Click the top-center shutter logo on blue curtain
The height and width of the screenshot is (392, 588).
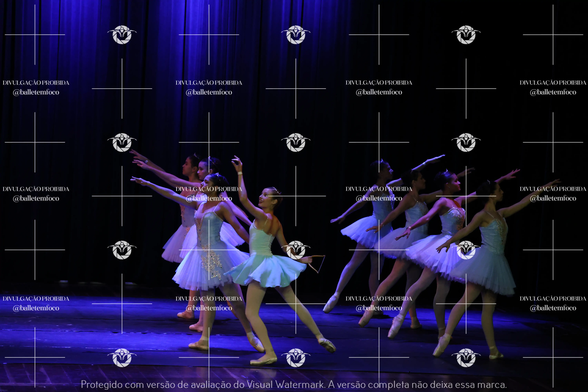[x=296, y=35]
